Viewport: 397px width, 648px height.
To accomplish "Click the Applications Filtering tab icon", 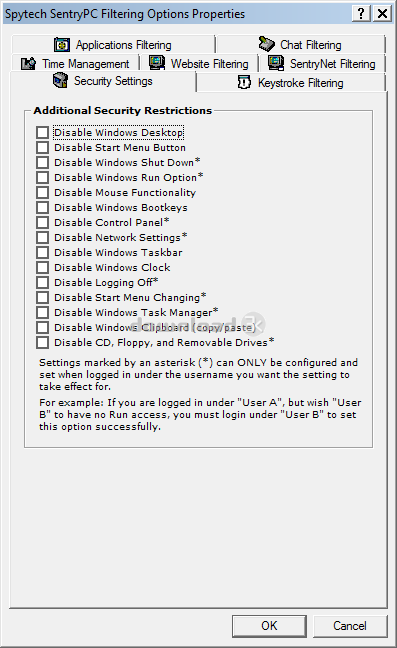I will [x=62, y=44].
